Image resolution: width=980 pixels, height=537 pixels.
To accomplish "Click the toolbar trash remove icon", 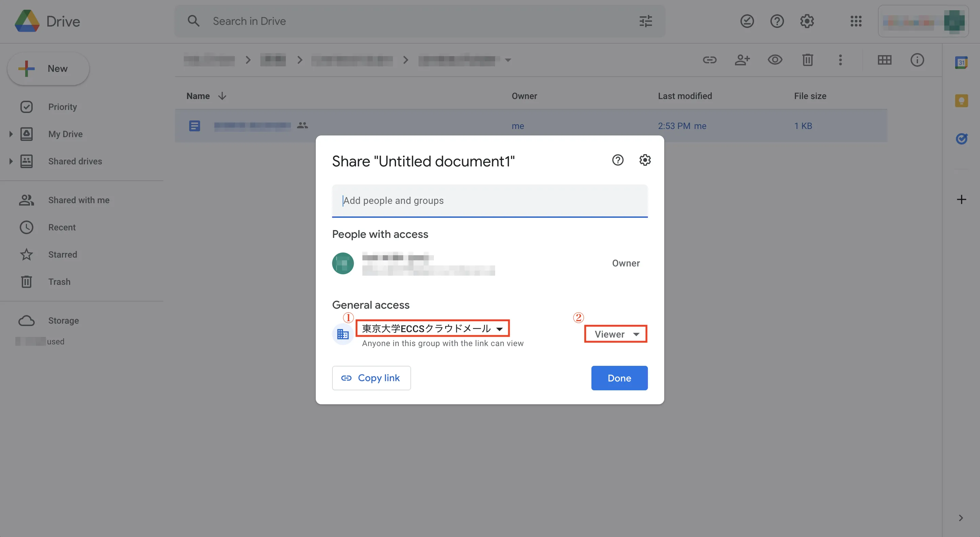I will click(x=807, y=60).
